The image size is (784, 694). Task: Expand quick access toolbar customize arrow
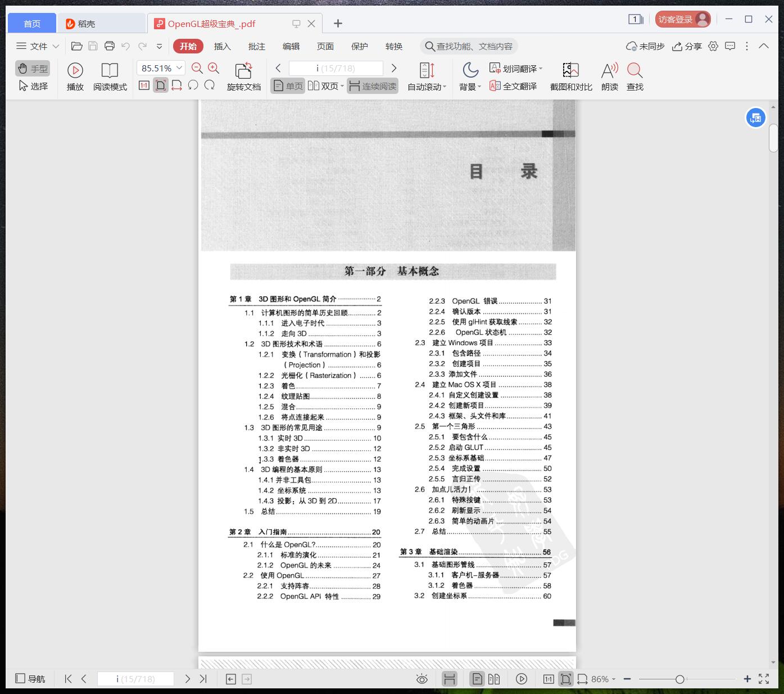pos(160,47)
